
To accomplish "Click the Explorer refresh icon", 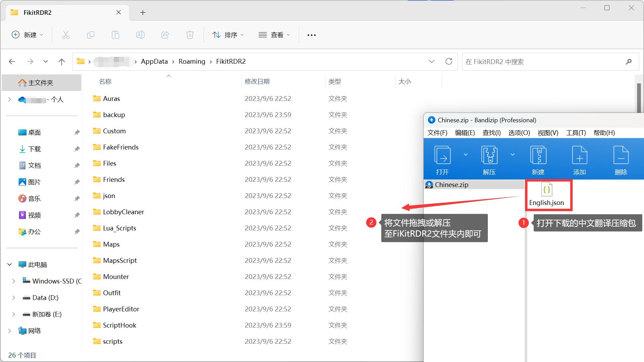I will tap(449, 61).
